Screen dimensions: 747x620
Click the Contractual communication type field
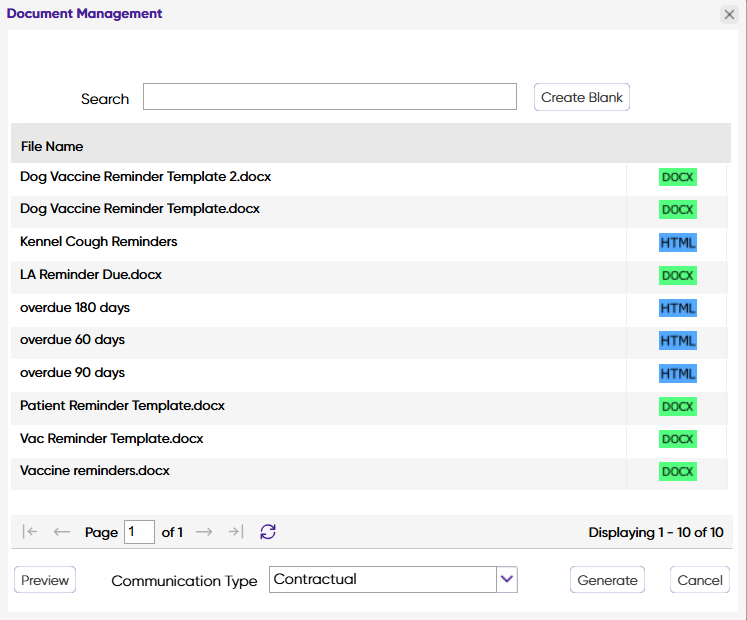(383, 579)
